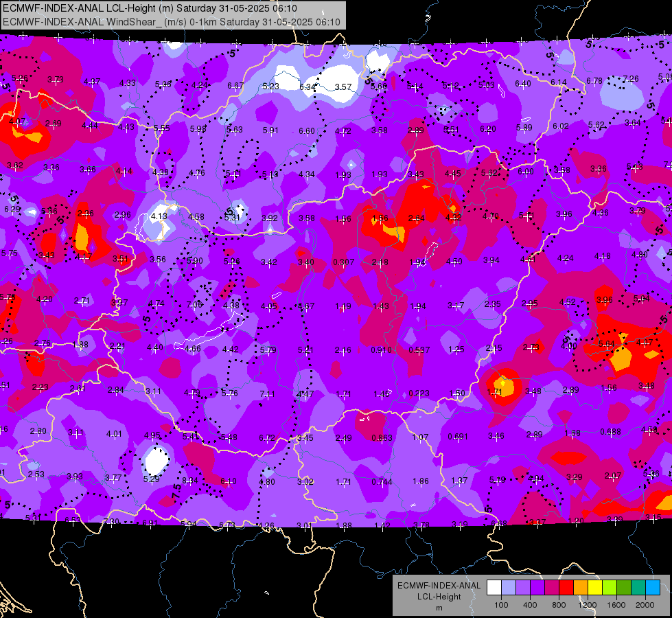Click the wind shear value 8.94
The image size is (672, 618).
(x=190, y=481)
